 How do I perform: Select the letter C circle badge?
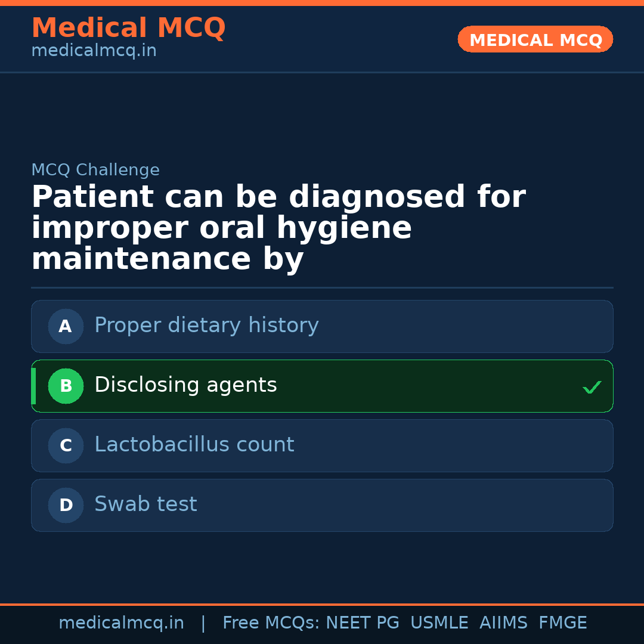click(x=66, y=446)
